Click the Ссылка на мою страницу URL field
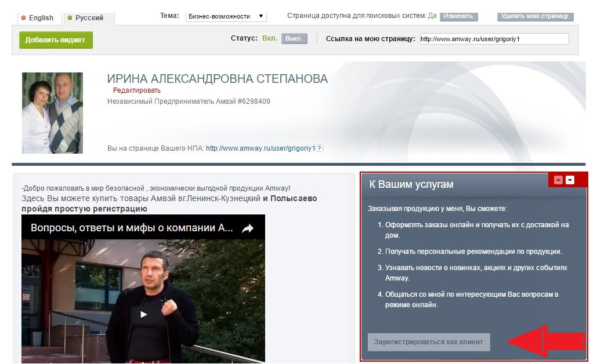Viewport: 590px width, 364px height. point(494,39)
